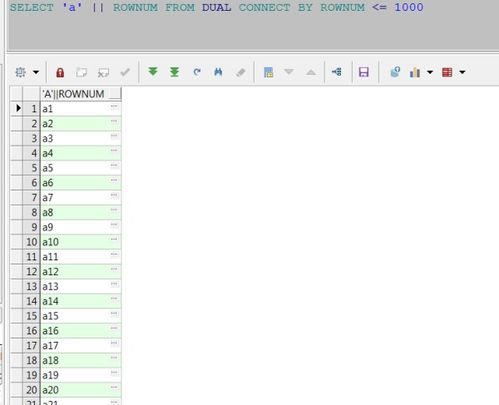This screenshot has height=405, width=499.
Task: Click the cell containing a5
Action: tap(81, 168)
